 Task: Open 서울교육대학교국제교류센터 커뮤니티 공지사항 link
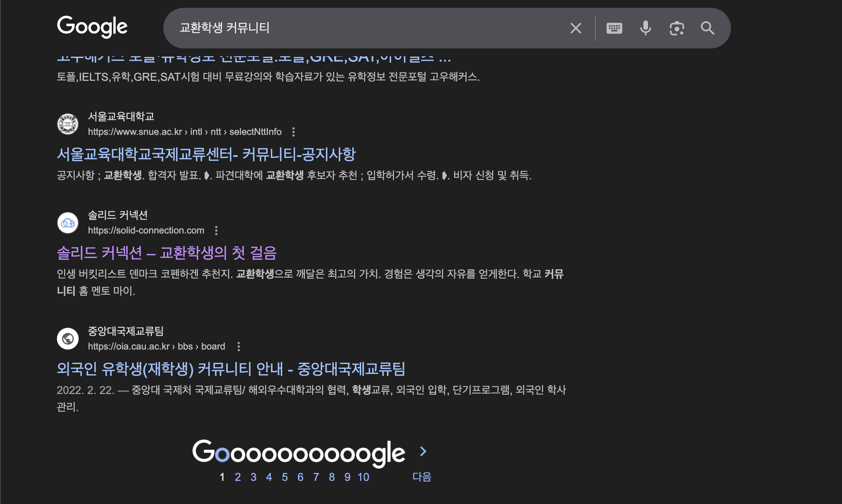coord(206,154)
